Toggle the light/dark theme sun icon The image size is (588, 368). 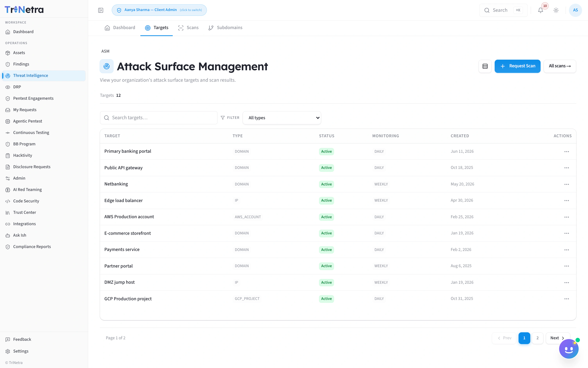556,10
